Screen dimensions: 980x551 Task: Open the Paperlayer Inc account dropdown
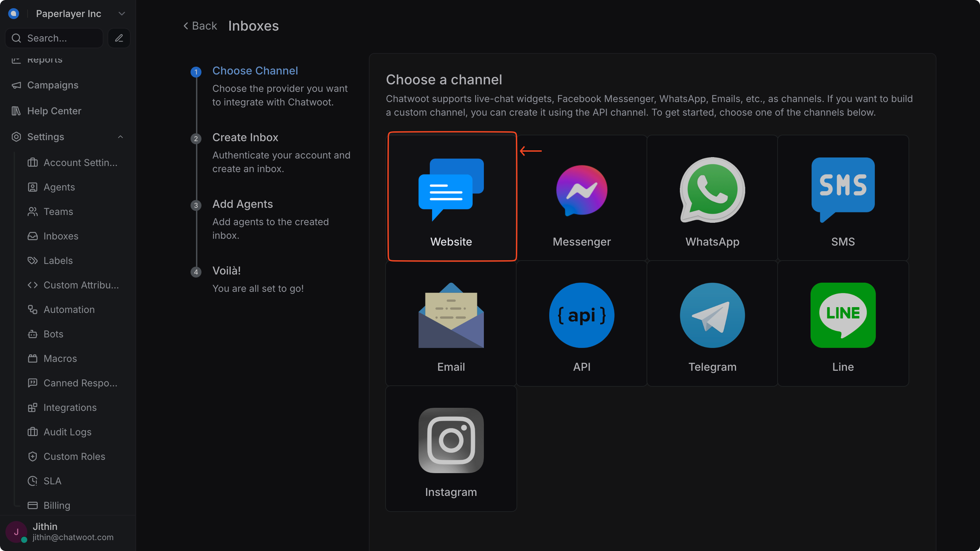click(x=81, y=14)
